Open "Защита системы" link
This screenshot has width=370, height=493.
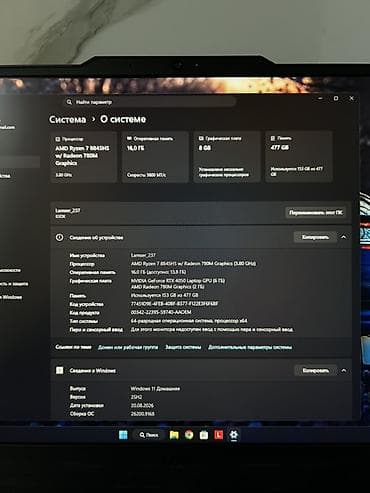183,347
